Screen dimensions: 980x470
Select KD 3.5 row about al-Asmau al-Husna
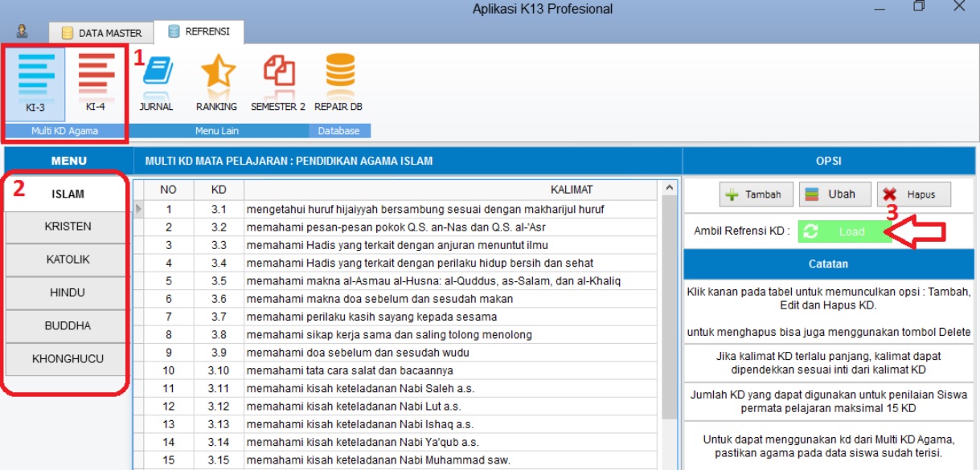click(x=433, y=281)
